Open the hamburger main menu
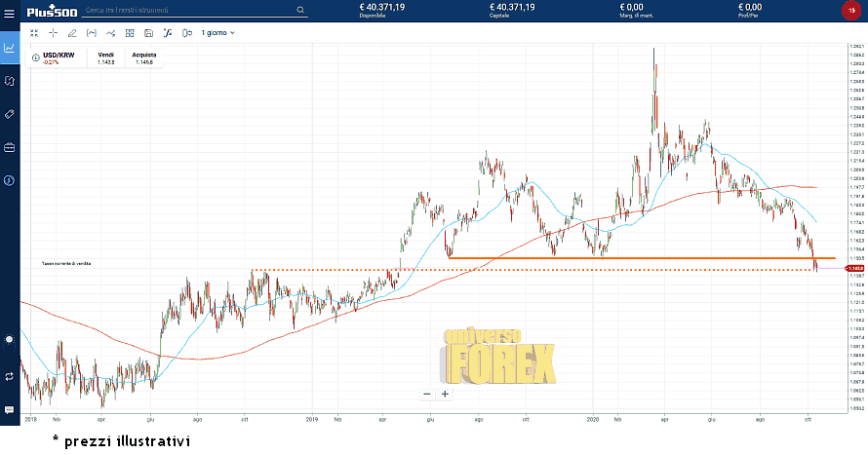The width and height of the screenshot is (868, 455). (9, 11)
